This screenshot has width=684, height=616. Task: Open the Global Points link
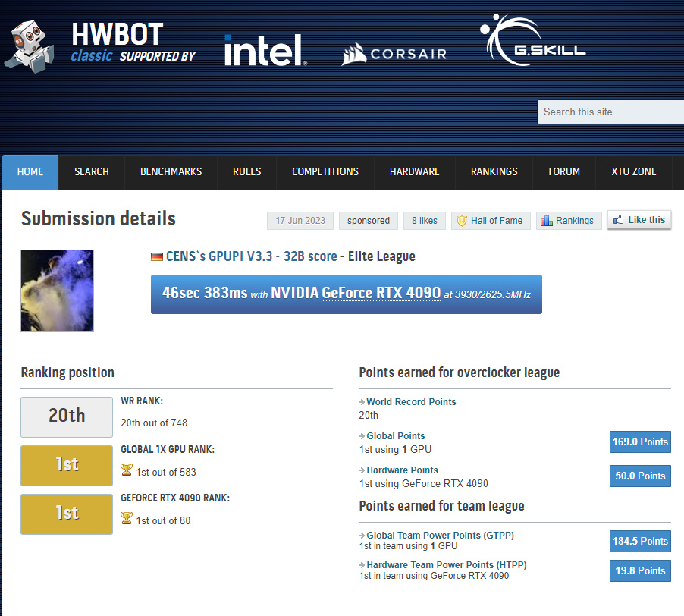pyautogui.click(x=396, y=435)
